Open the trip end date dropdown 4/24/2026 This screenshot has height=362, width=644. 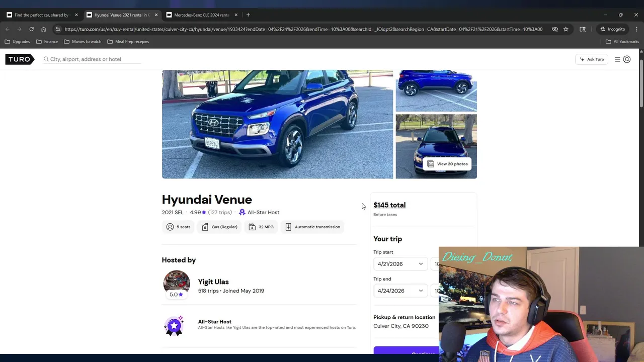[400, 291]
